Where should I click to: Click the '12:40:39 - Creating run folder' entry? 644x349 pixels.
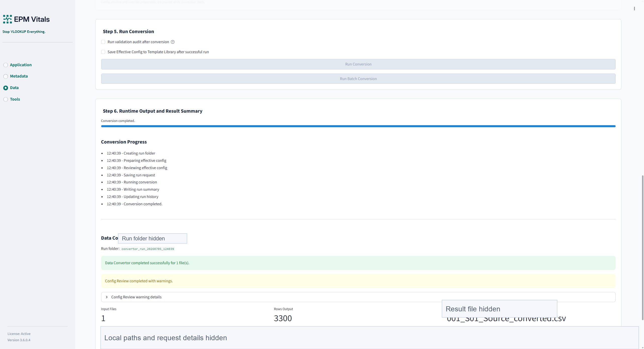tap(131, 153)
